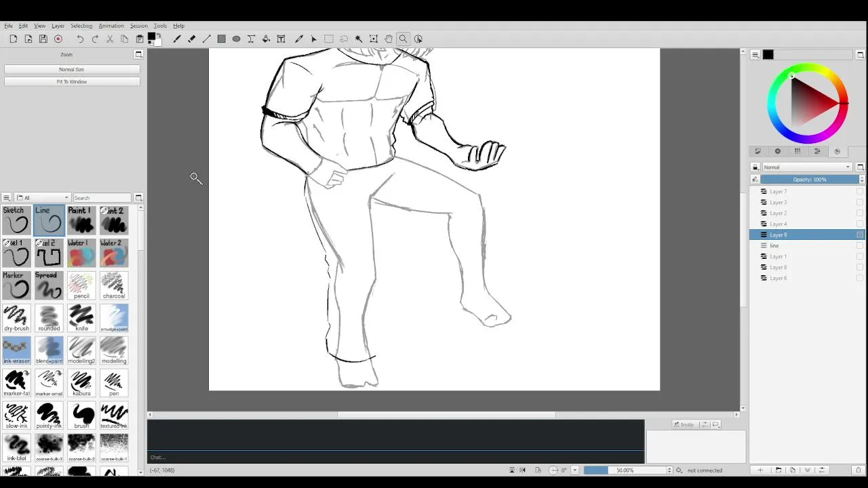Open the View menu

40,26
